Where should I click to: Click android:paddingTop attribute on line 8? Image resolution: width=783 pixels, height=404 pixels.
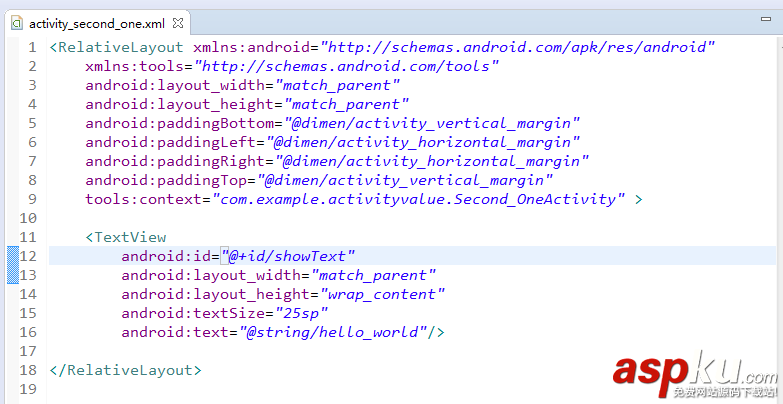166,180
